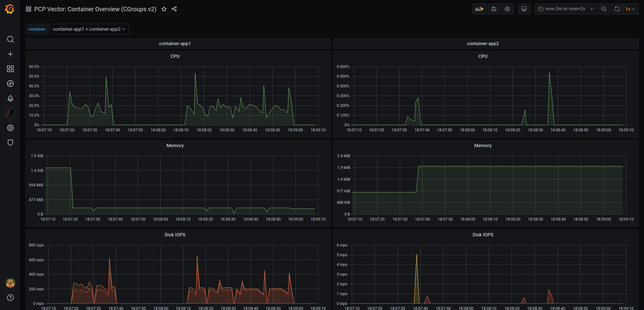This screenshot has height=310, width=644.
Task: Select container-app1 panel tab header
Action: click(175, 43)
